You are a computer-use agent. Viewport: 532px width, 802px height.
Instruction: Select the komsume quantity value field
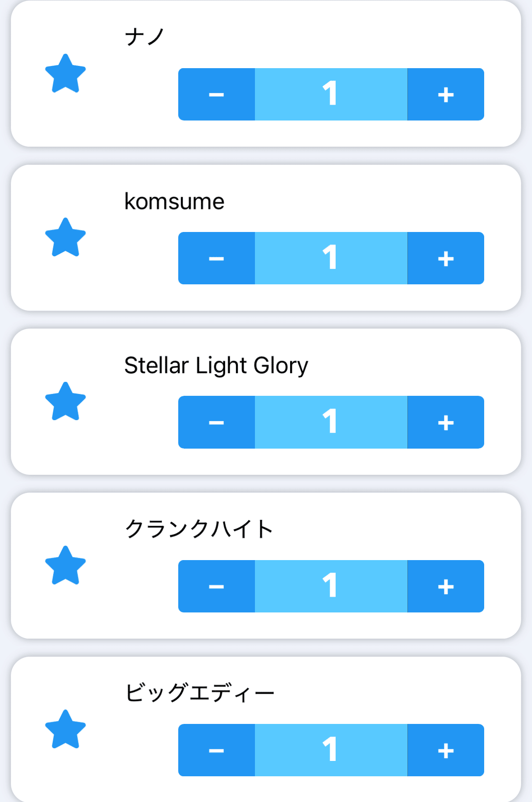pos(331,258)
